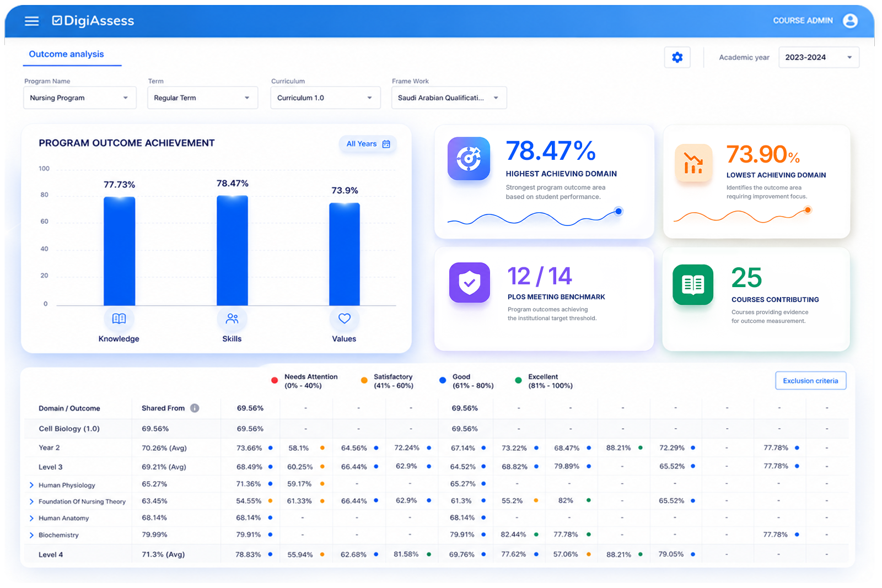Click the 78.47% highest achieving domain value
The image size is (882, 588).
551,150
